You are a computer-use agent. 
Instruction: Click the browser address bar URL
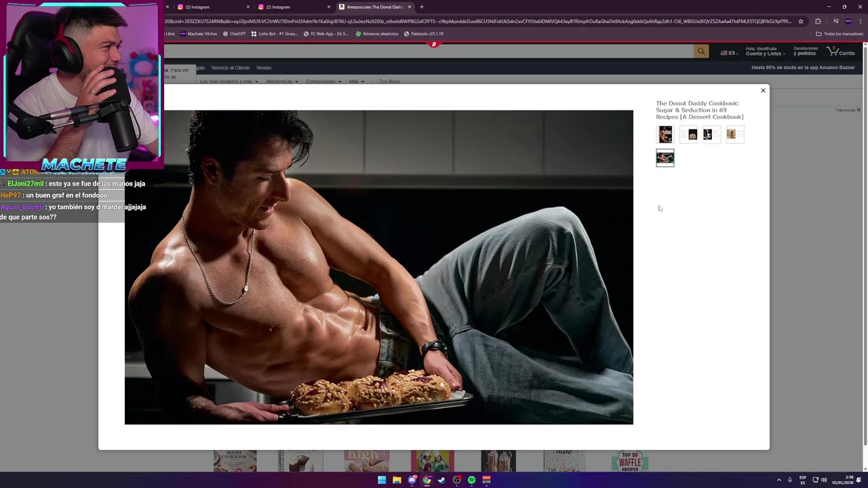[478, 21]
